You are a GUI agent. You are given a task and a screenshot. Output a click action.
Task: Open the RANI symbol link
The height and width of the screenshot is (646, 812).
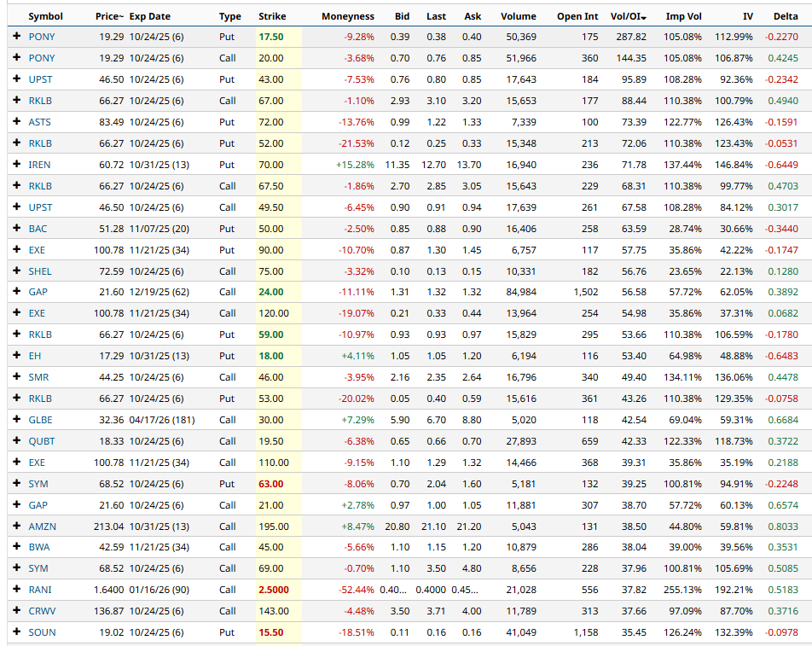pos(40,590)
